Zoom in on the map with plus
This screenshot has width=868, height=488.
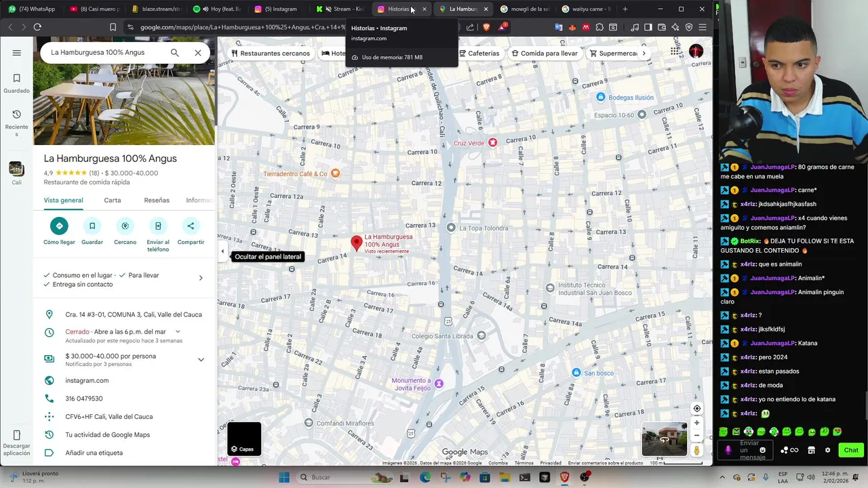click(x=696, y=423)
